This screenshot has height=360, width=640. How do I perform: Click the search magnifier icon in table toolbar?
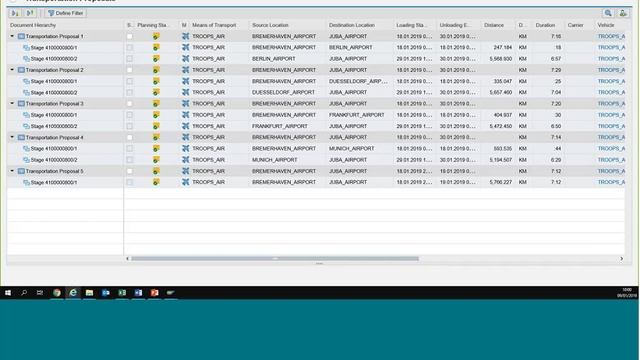click(x=608, y=13)
